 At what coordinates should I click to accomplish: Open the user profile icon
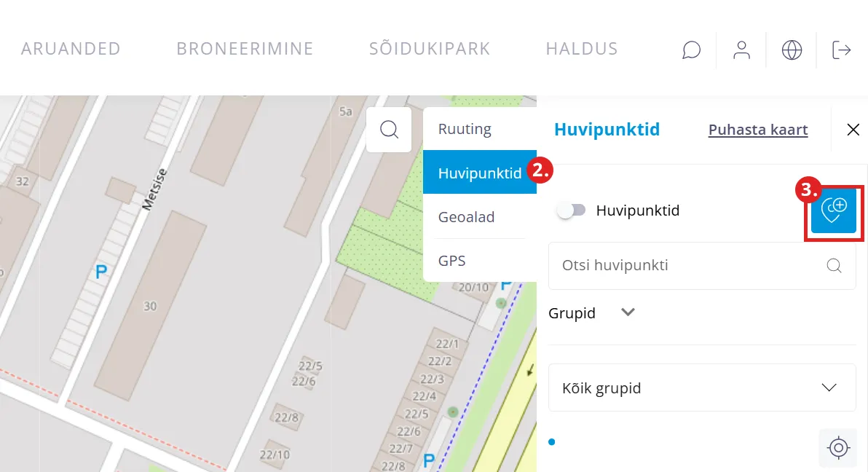click(741, 50)
